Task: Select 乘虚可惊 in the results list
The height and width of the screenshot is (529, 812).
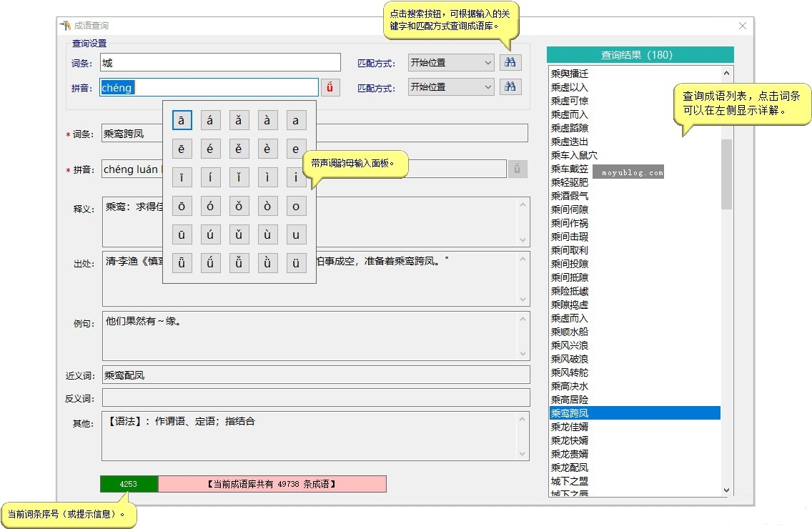Action: pos(635,101)
